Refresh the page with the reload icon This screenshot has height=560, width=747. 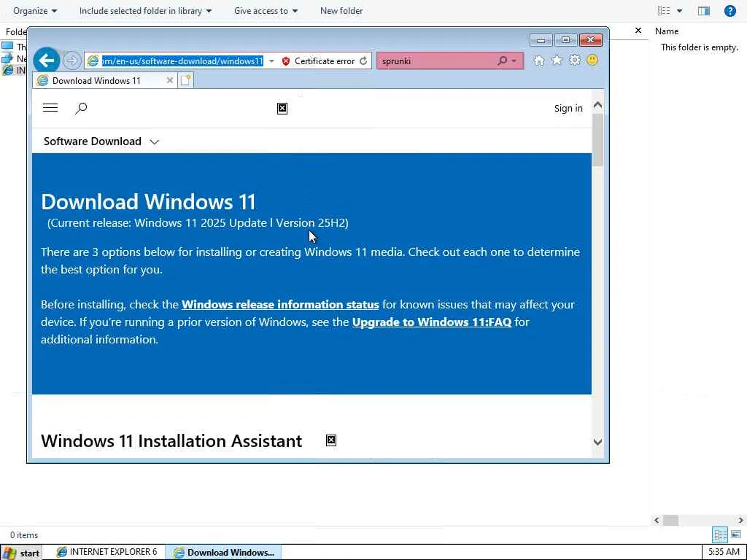[x=363, y=61]
